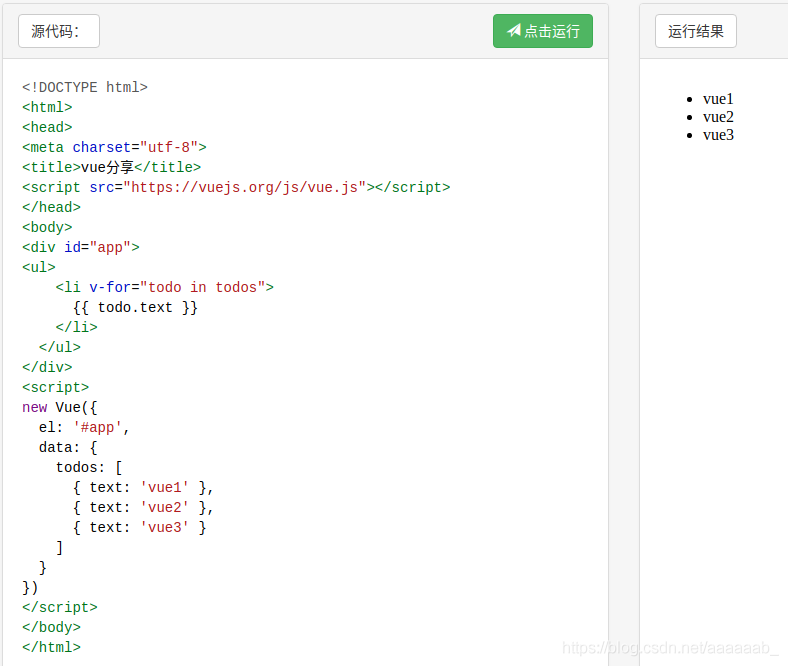Place cursor on the div id="app" line

[x=81, y=247]
